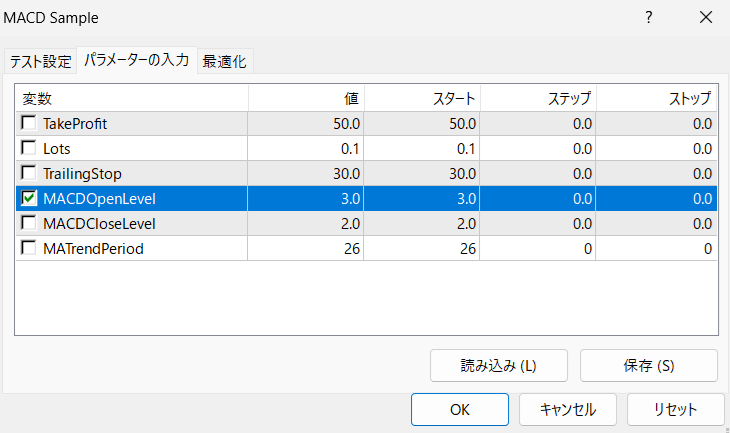Click the Lots ステップ cell

coord(540,148)
